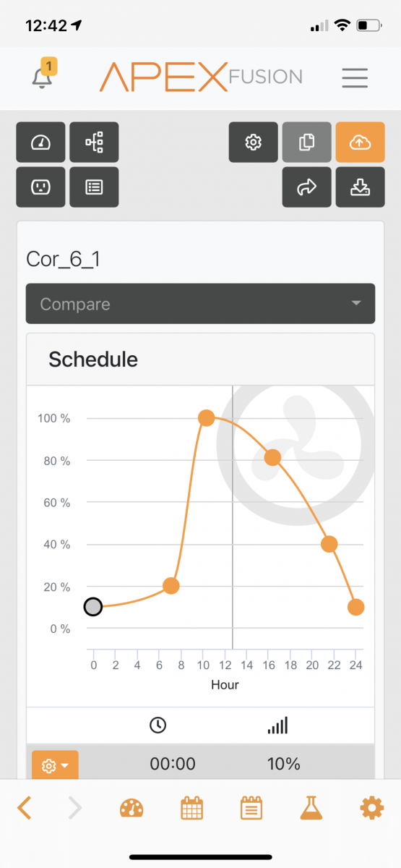This screenshot has width=401, height=868.
Task: Open the outlets socket view
Action: (40, 187)
